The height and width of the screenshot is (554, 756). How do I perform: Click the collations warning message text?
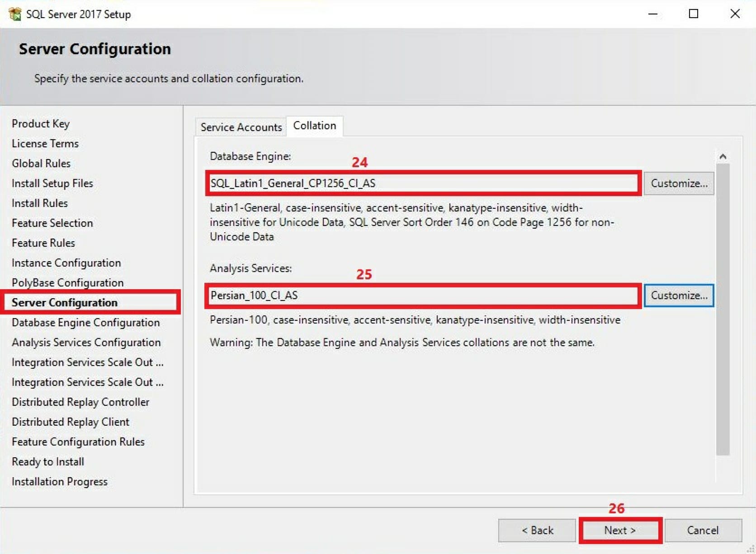[x=402, y=342]
